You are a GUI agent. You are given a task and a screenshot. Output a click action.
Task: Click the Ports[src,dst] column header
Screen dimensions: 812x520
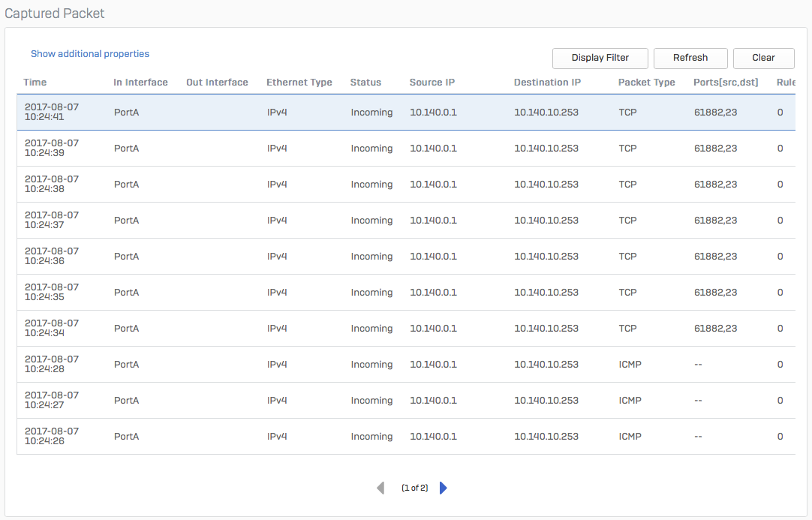tap(726, 83)
